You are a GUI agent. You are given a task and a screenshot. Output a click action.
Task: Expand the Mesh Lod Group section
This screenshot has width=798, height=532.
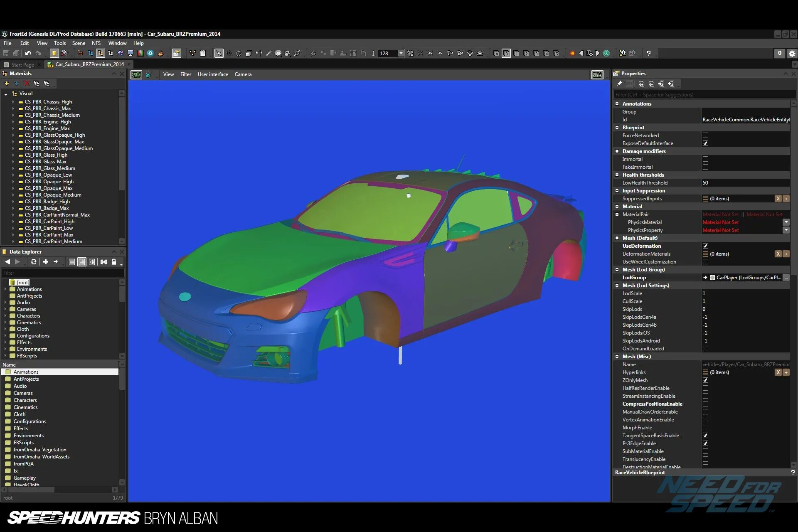point(618,269)
